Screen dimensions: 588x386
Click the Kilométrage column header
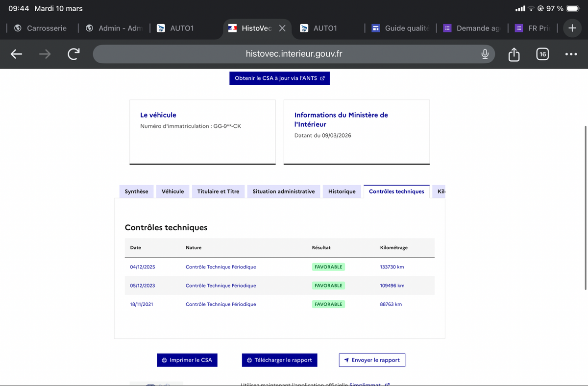[393, 248]
